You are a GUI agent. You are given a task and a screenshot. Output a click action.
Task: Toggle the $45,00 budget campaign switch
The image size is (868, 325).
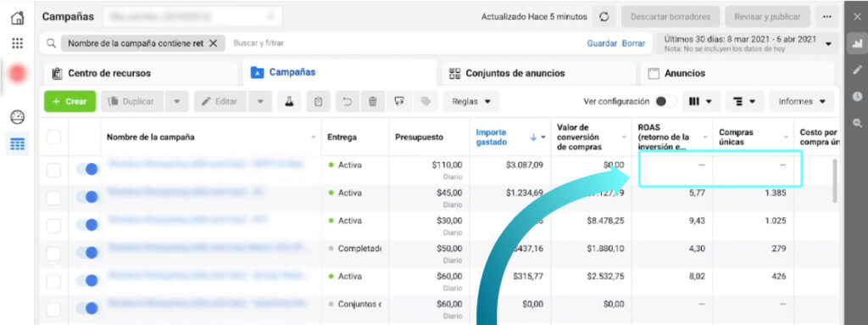pos(86,197)
